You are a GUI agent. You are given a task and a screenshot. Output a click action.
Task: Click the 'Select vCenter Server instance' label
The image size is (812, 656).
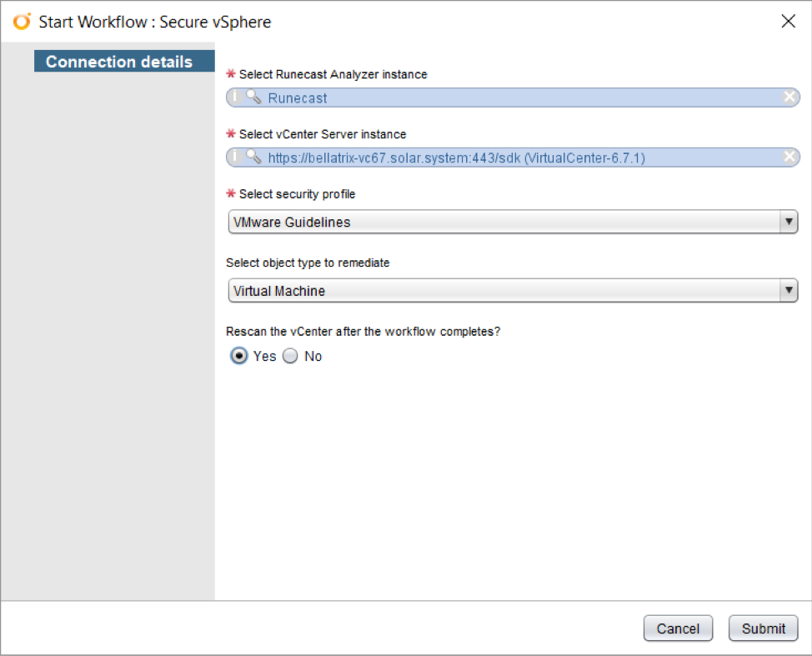click(x=323, y=134)
